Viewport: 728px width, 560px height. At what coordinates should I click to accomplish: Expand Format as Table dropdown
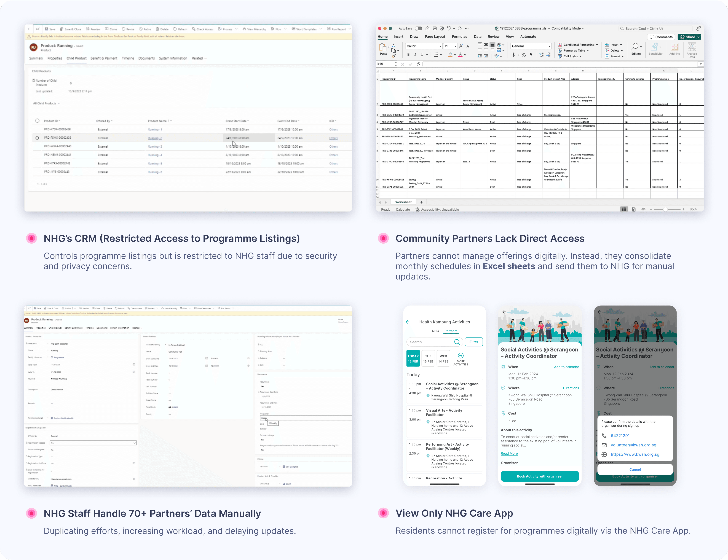tap(573, 51)
